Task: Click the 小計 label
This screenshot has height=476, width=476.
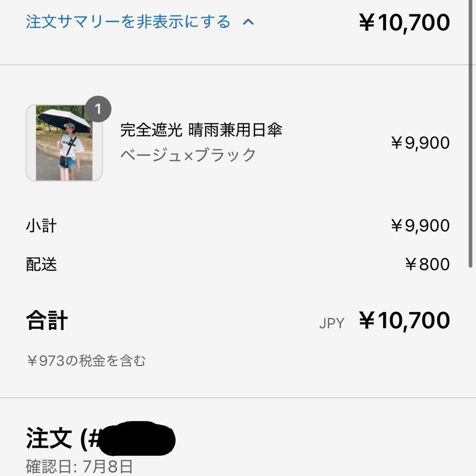Action: (41, 226)
